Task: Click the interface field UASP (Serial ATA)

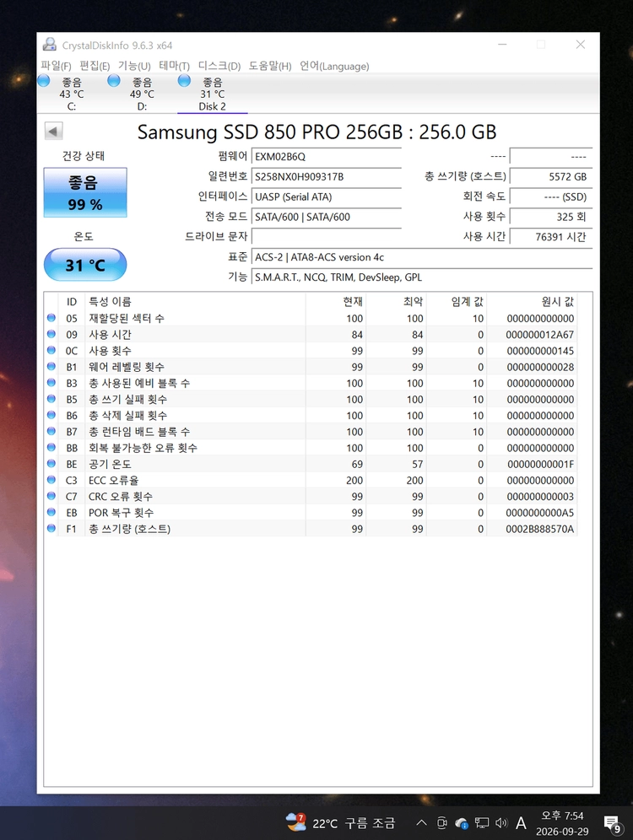Action: 327,197
